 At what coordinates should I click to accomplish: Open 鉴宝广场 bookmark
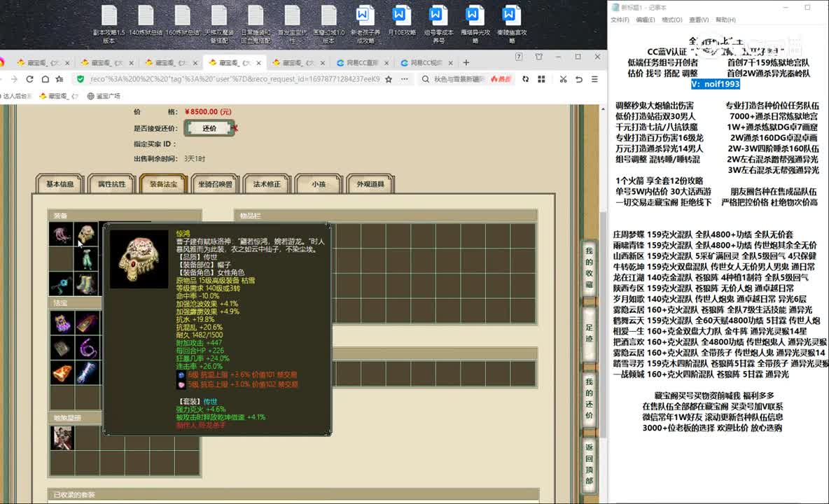pyautogui.click(x=104, y=96)
